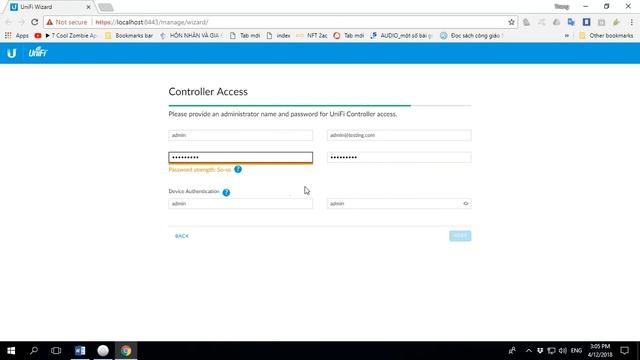The image size is (640, 360).
Task: Open password strength help icon
Action: coord(238,169)
